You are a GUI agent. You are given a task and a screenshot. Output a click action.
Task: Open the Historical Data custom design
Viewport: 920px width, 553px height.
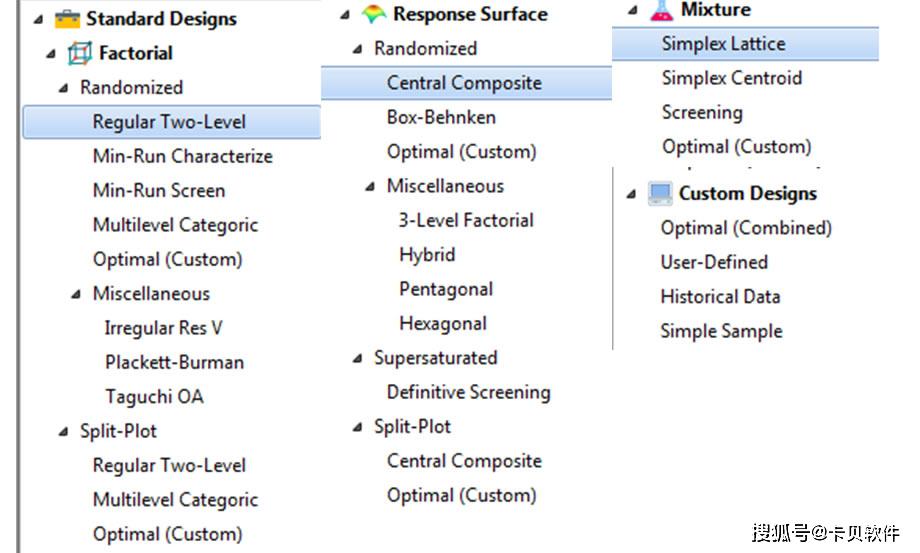pos(720,297)
